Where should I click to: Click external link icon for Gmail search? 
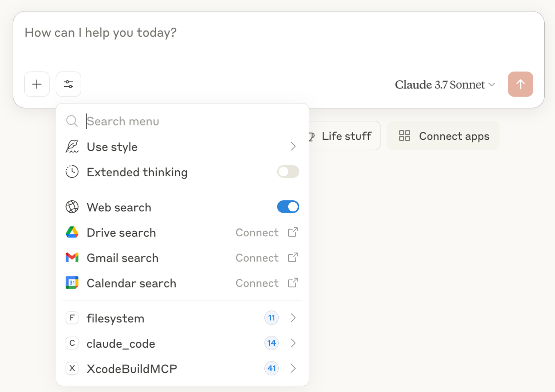293,257
